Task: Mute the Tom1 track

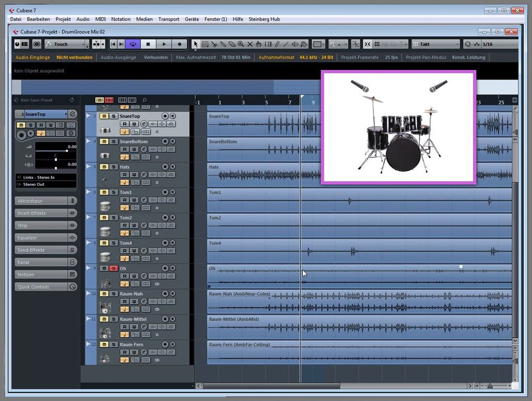Action: click(104, 192)
